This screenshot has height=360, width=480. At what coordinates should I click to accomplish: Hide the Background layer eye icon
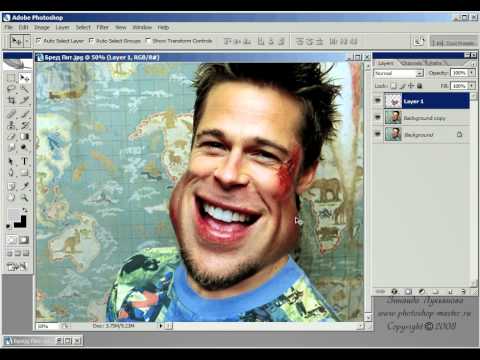point(378,134)
